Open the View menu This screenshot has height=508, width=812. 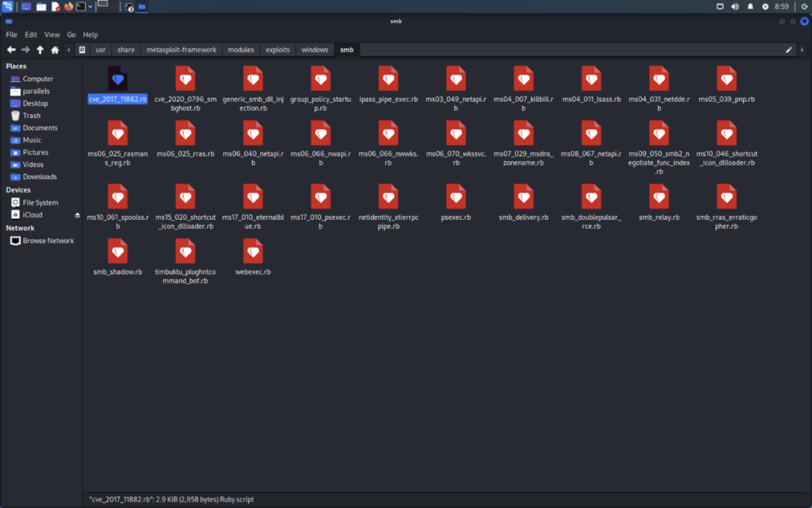click(x=52, y=35)
